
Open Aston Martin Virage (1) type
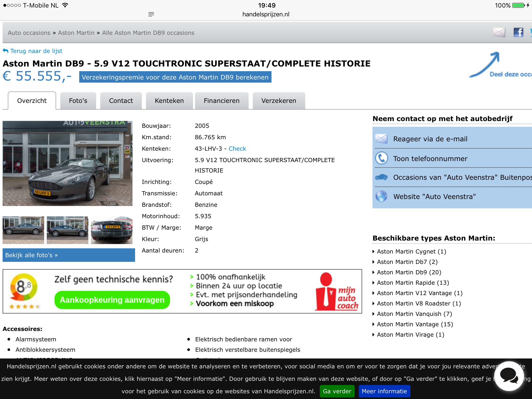pos(411,335)
